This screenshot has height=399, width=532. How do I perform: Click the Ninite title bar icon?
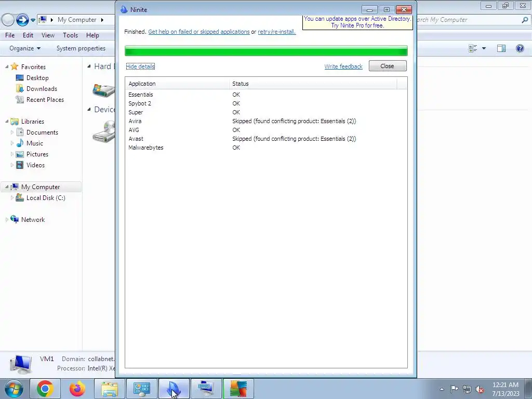(x=124, y=9)
